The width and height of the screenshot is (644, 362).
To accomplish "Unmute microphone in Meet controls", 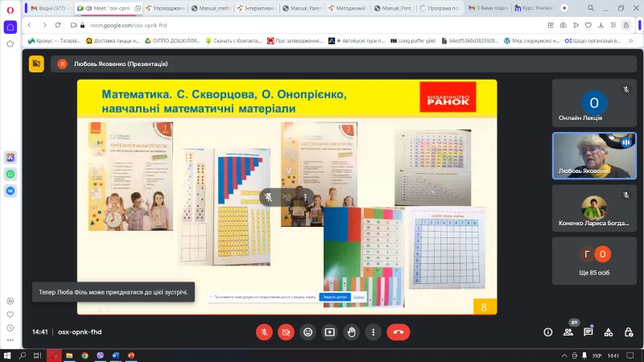I will pos(264,332).
